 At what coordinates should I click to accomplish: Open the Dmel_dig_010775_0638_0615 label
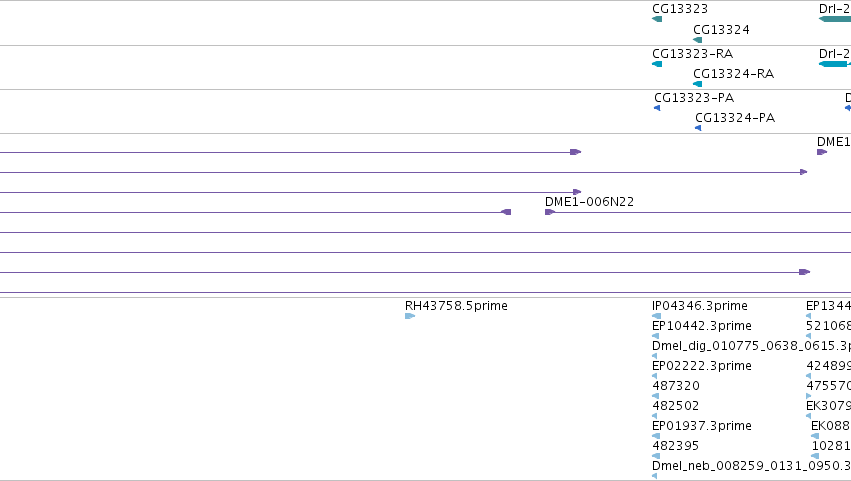point(751,346)
